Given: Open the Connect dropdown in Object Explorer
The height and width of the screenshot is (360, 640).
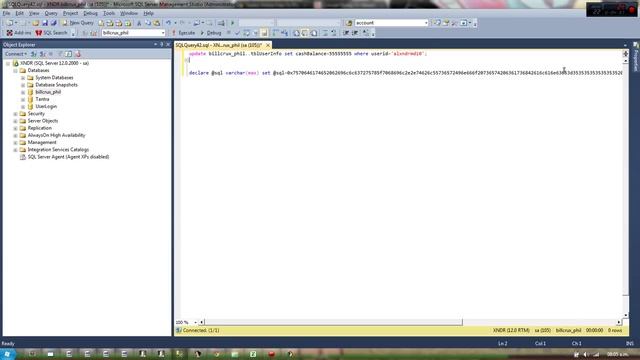Looking at the screenshot, I should (x=16, y=54).
